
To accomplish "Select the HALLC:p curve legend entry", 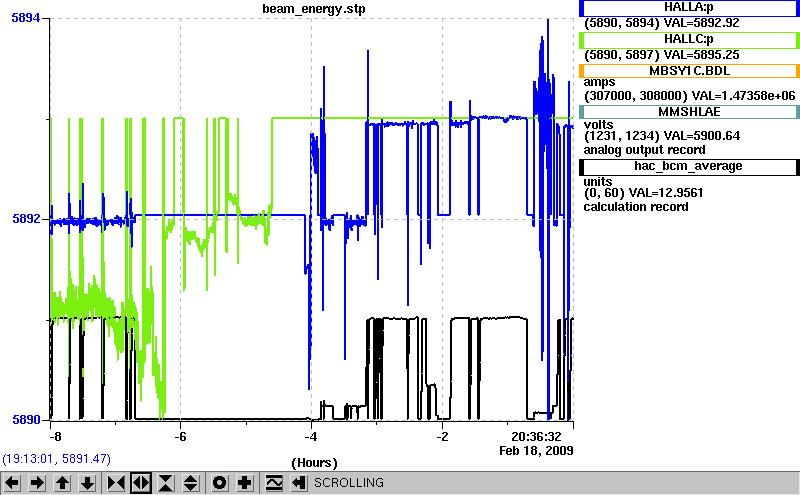I will [x=689, y=39].
